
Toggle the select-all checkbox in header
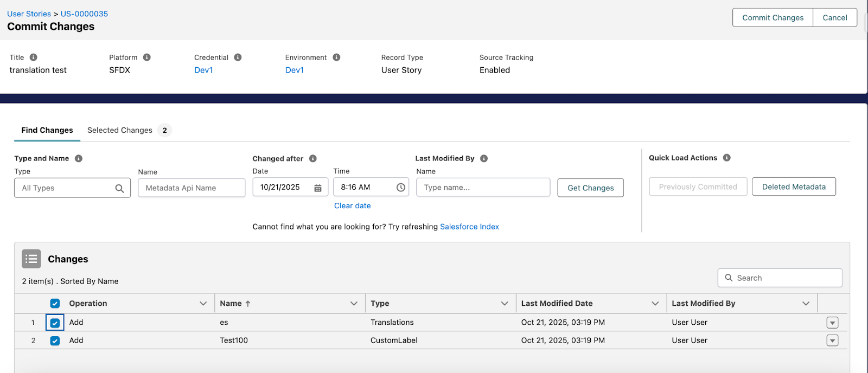tap(55, 304)
